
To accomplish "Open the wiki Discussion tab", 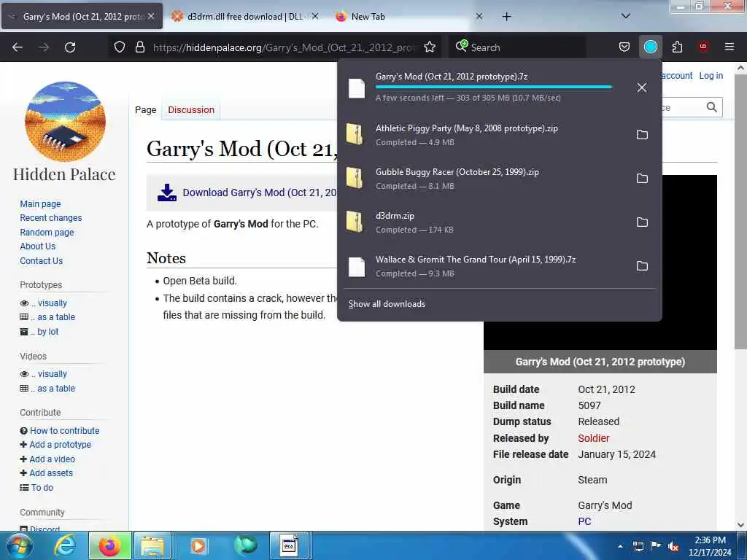I will tap(191, 110).
